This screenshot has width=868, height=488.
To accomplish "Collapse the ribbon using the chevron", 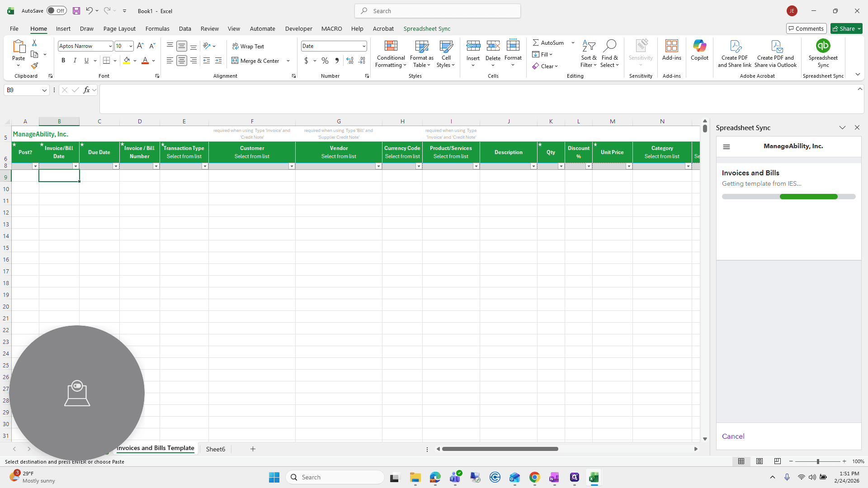I will coord(858,75).
